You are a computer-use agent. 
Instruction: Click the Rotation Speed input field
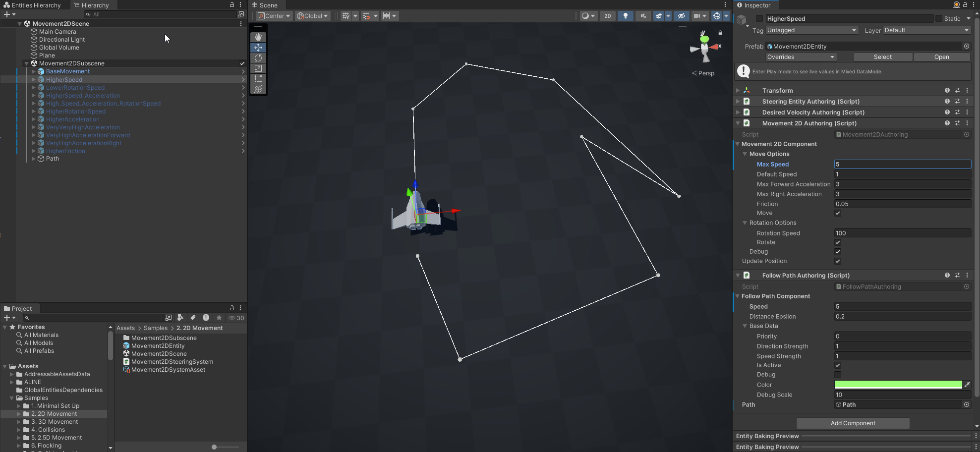pos(902,233)
